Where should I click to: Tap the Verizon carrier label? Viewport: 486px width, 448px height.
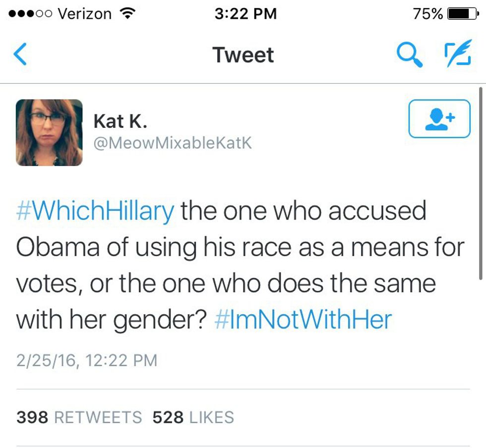click(84, 14)
